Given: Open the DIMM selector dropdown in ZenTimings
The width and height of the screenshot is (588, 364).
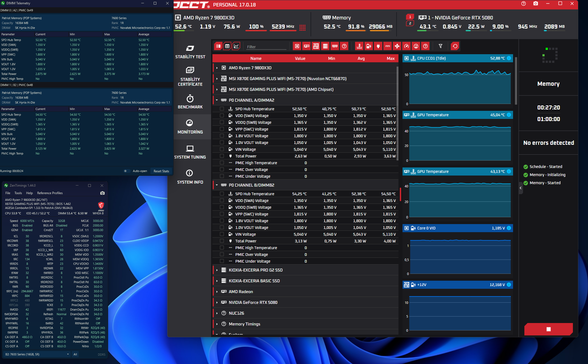Looking at the screenshot, I should pyautogui.click(x=37, y=354).
